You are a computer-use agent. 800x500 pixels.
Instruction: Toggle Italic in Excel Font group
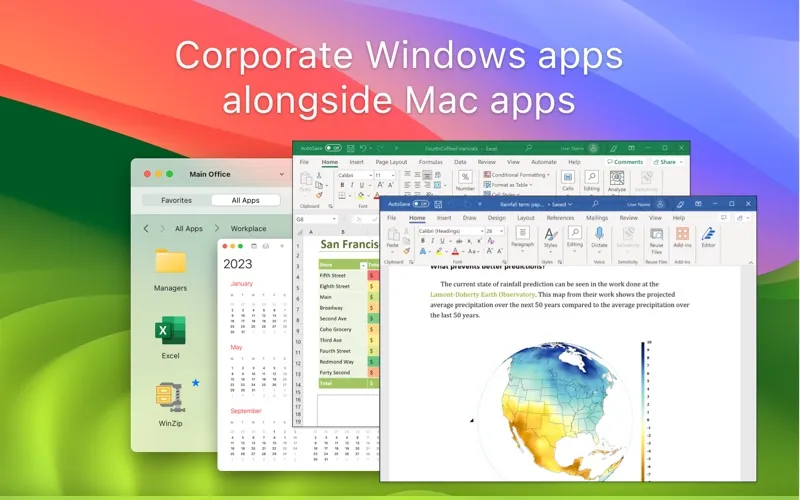point(352,185)
